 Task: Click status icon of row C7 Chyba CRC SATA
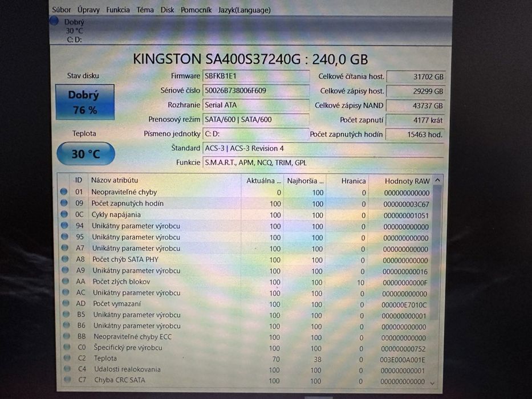67,380
